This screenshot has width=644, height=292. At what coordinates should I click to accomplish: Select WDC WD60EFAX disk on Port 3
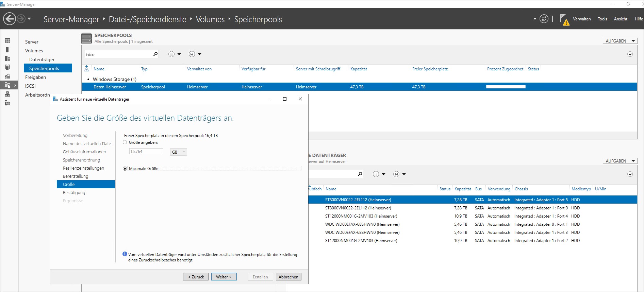pos(473,232)
